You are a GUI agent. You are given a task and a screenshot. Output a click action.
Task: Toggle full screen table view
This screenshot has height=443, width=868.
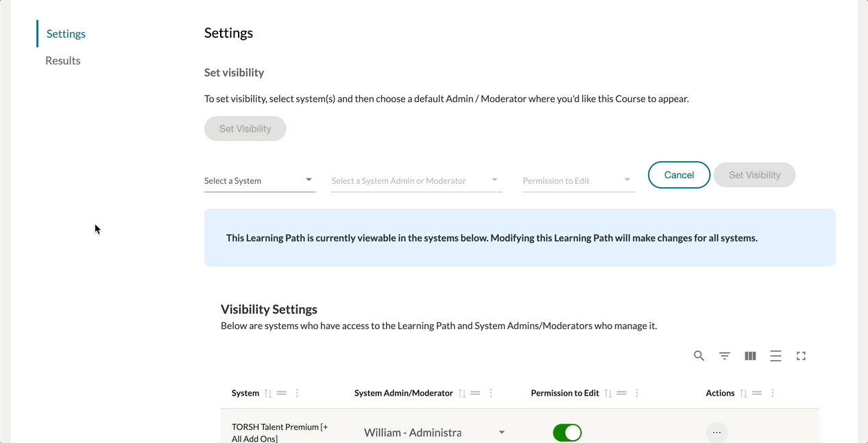[x=801, y=356]
